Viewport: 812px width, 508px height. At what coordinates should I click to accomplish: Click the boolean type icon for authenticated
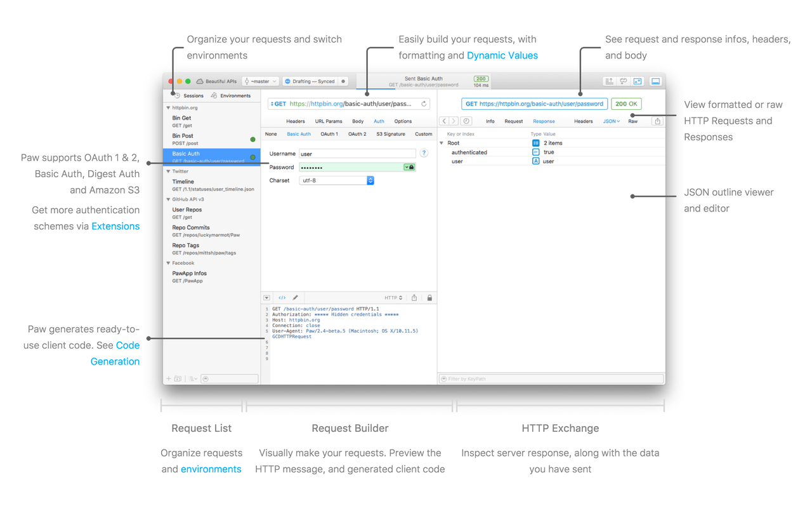click(x=535, y=152)
